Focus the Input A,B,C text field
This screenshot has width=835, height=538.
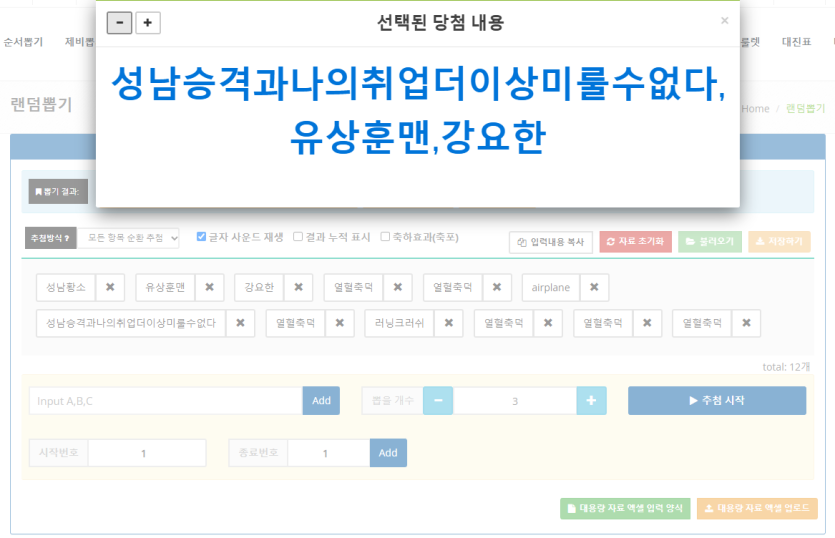(166, 400)
